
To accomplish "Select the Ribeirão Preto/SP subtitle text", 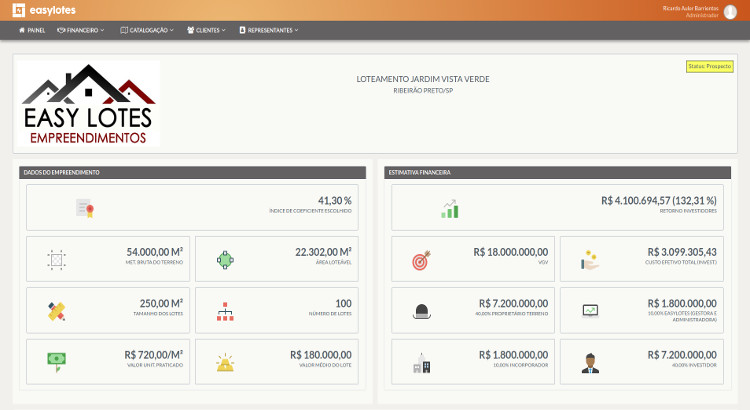I will [423, 90].
